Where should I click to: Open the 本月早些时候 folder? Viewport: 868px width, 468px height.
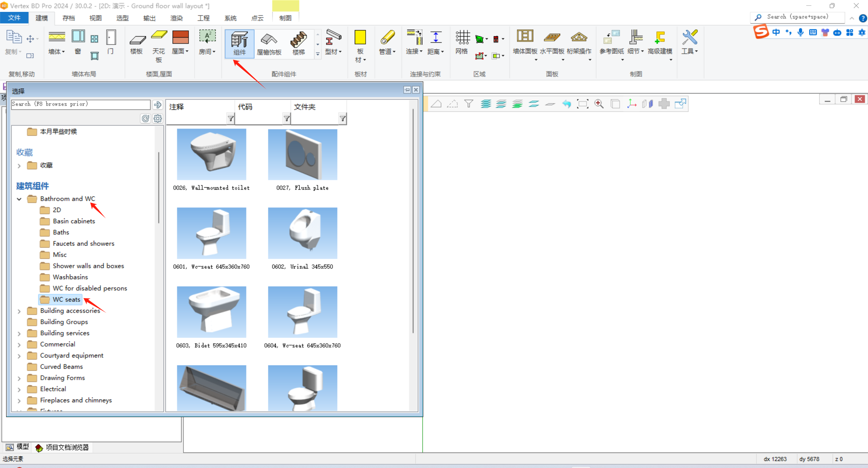click(52, 132)
